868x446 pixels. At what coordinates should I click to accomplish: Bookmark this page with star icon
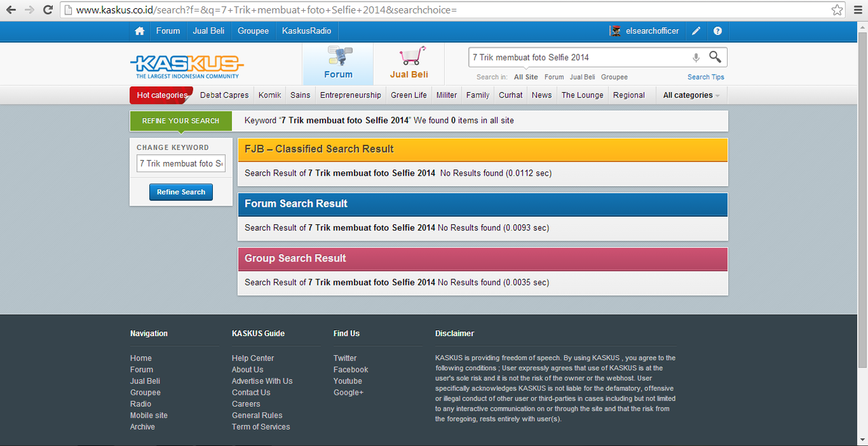837,10
